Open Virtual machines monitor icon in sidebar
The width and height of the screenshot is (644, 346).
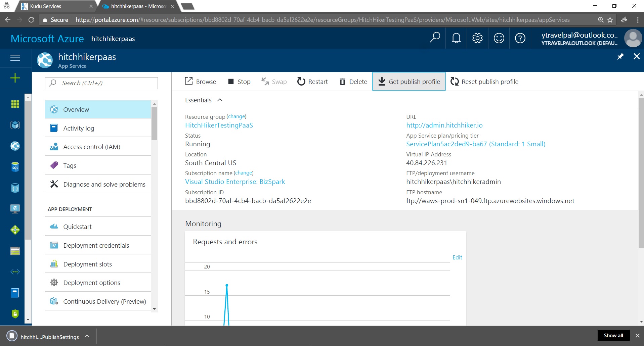point(15,209)
